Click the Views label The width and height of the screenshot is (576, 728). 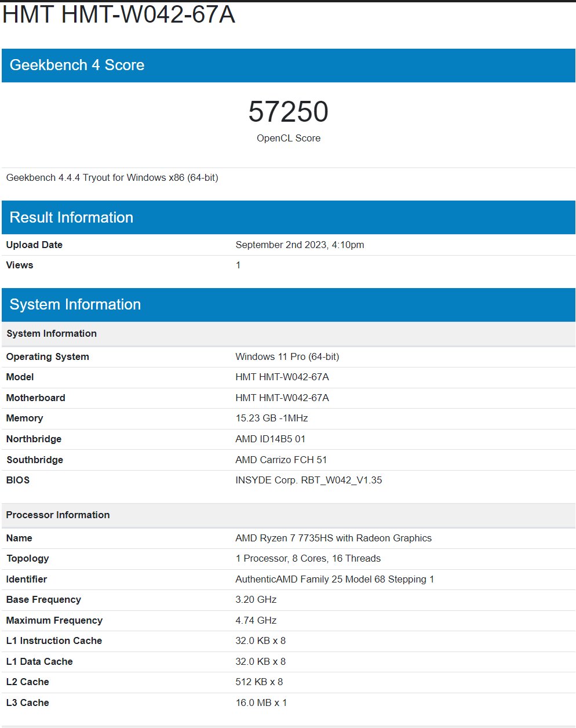click(20, 265)
